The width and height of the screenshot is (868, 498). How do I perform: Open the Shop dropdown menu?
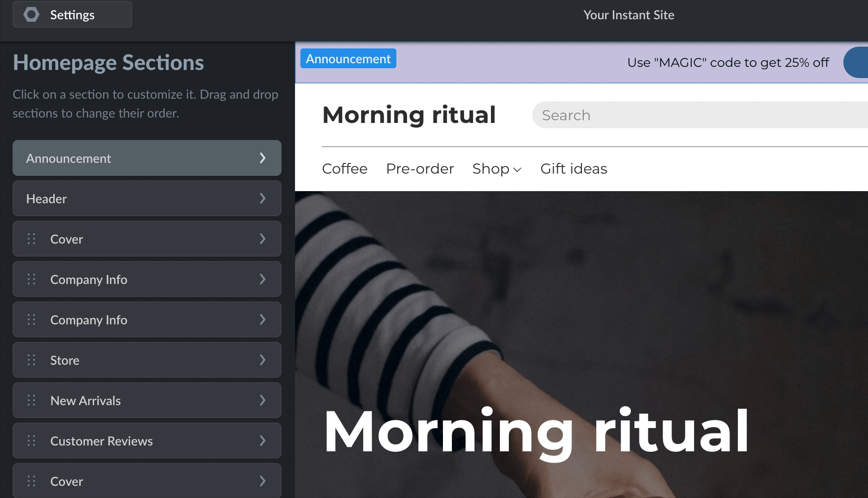(x=497, y=169)
